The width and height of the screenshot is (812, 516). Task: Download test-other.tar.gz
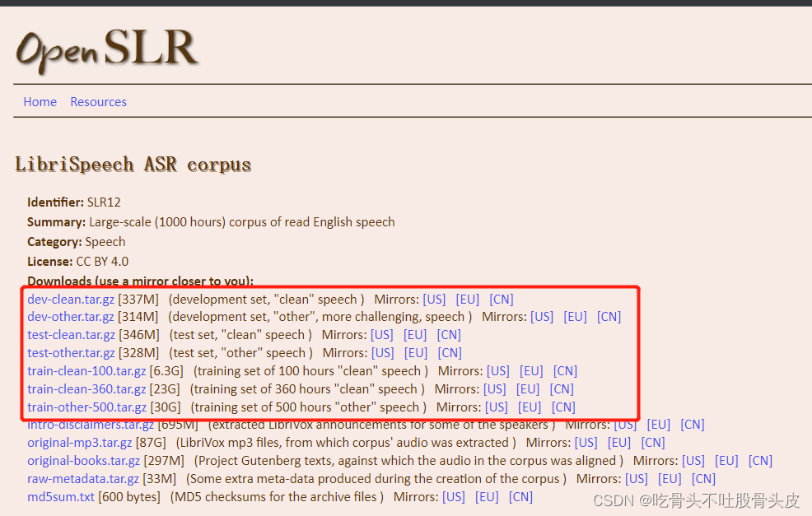coord(71,353)
